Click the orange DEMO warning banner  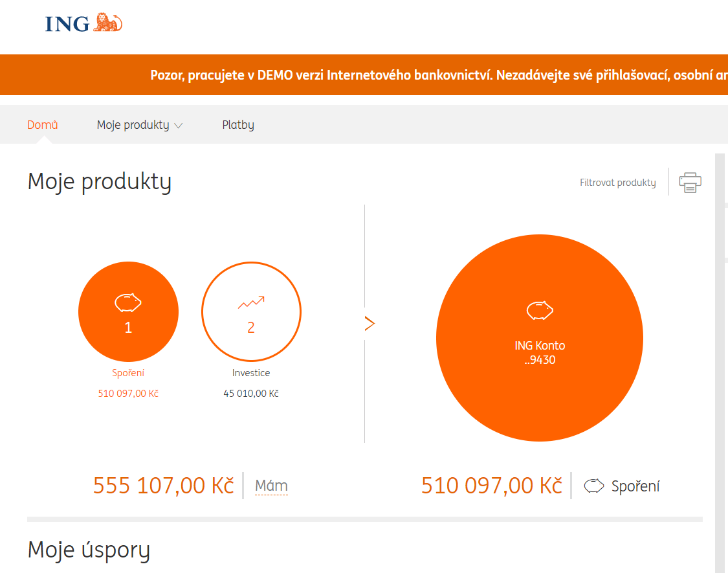coord(388,75)
